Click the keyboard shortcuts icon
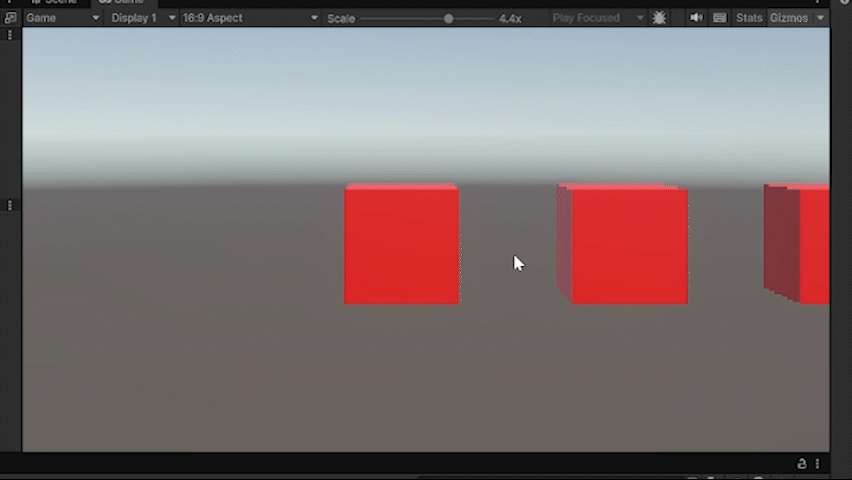852x480 pixels. (x=719, y=18)
